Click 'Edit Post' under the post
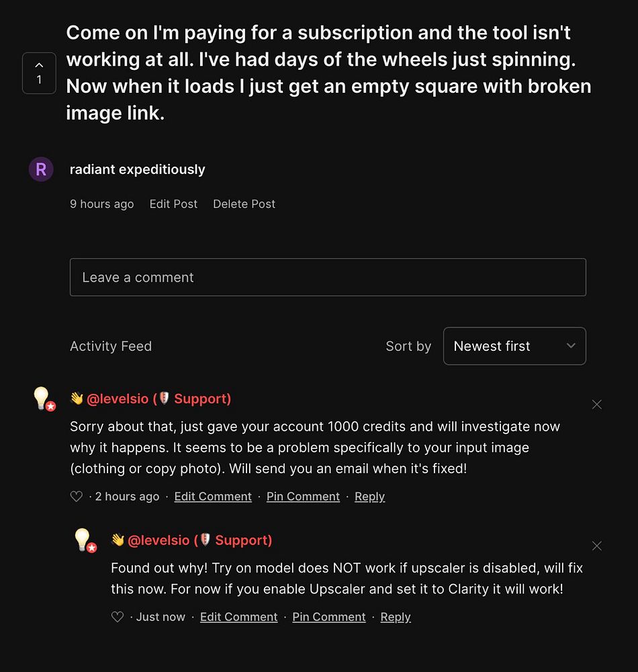The width and height of the screenshot is (638, 672). 173,204
